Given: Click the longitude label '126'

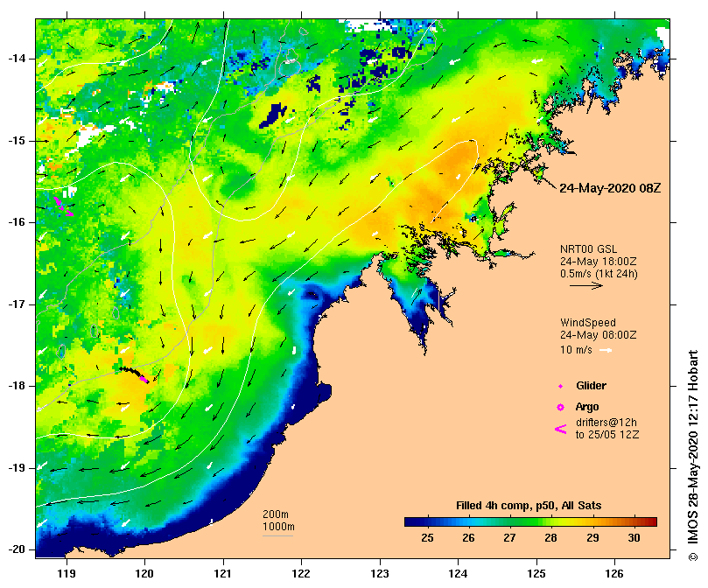Looking at the screenshot, I should 614,573.
